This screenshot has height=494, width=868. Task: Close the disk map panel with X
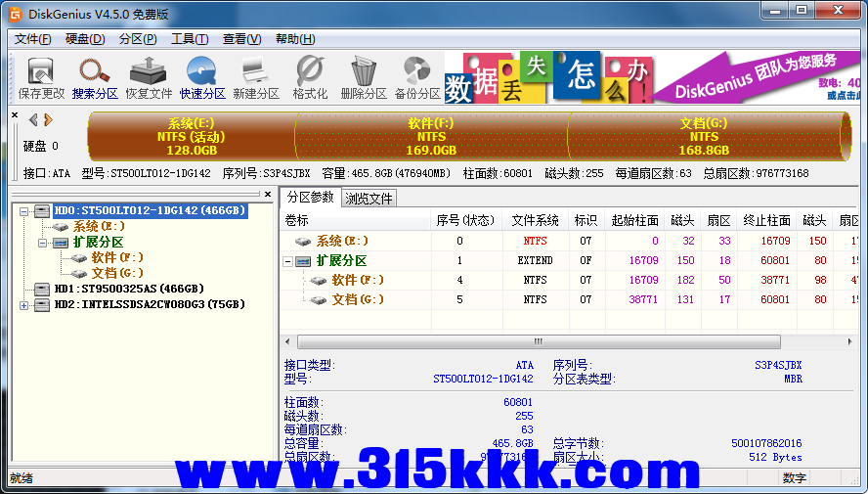[15, 115]
